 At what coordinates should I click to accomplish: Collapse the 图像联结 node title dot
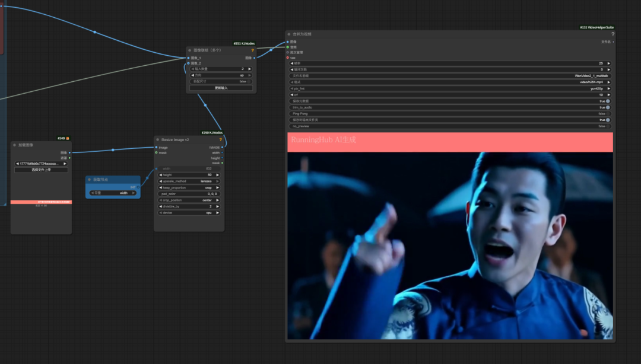point(190,50)
